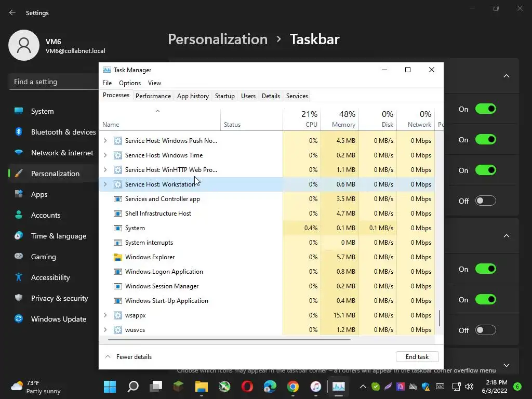The image size is (532, 399).
Task: Click the gear icon beside wsappx
Action: pos(118,315)
